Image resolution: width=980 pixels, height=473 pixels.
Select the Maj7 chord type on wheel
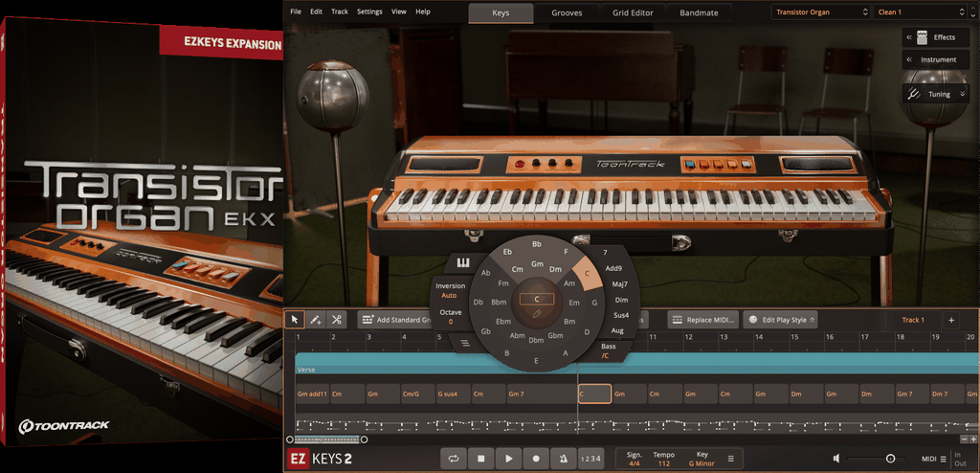click(619, 283)
